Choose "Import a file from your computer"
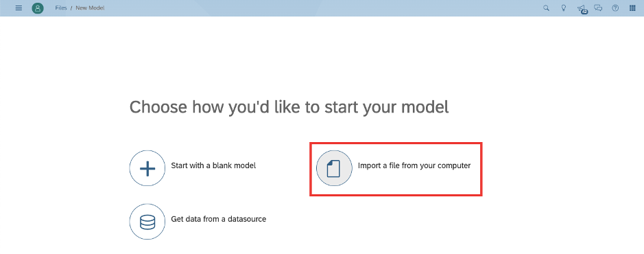644x254 pixels. point(414,165)
